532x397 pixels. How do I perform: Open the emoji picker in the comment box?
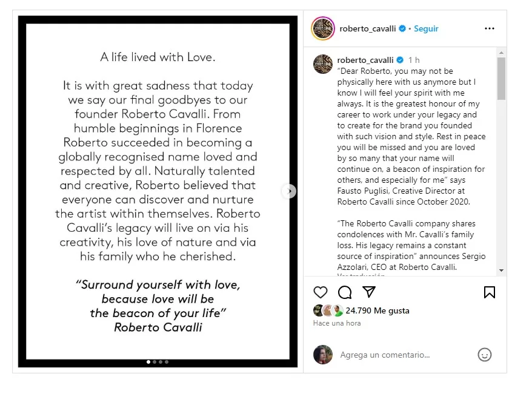tap(484, 355)
